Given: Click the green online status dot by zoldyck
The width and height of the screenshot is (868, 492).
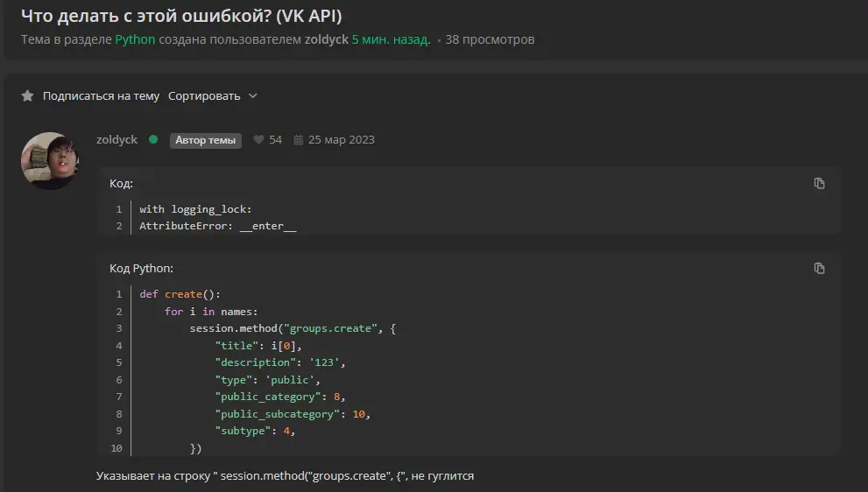Looking at the screenshot, I should tap(153, 139).
